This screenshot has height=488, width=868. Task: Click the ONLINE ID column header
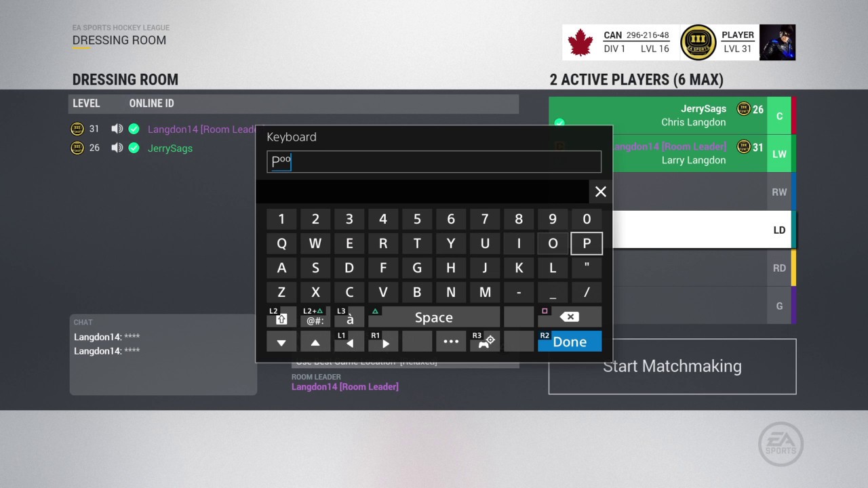click(x=151, y=103)
